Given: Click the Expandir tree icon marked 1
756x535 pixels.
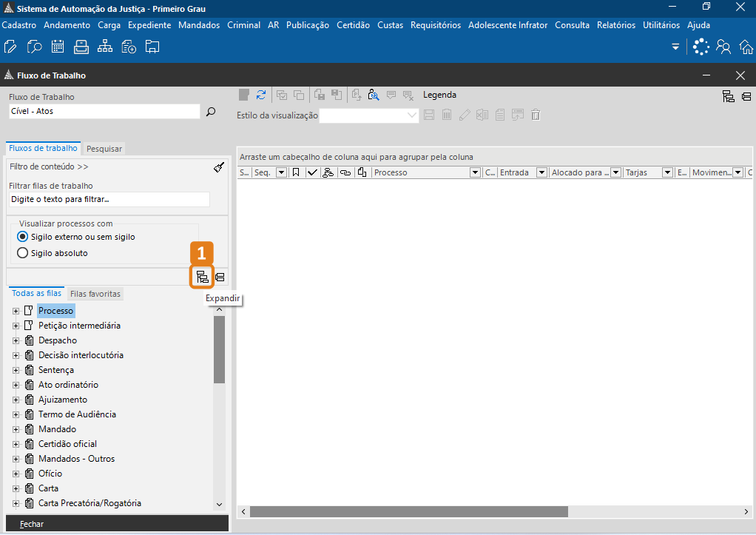Looking at the screenshot, I should point(202,277).
